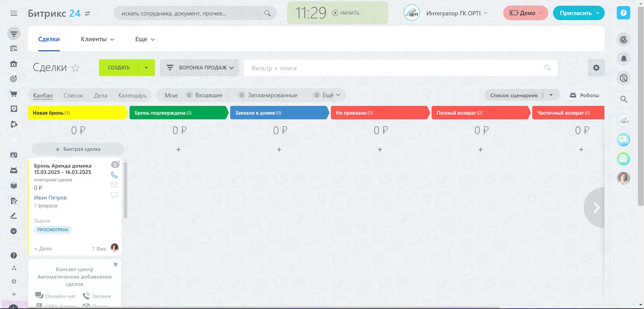Click the right panel search magnifier
This screenshot has width=644, height=309.
coord(624,99)
